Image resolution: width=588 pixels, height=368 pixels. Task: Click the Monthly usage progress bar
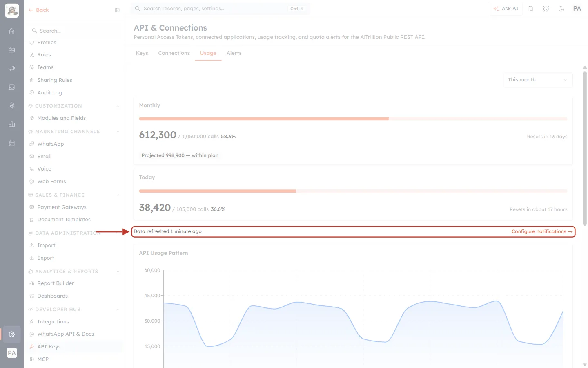pyautogui.click(x=353, y=119)
